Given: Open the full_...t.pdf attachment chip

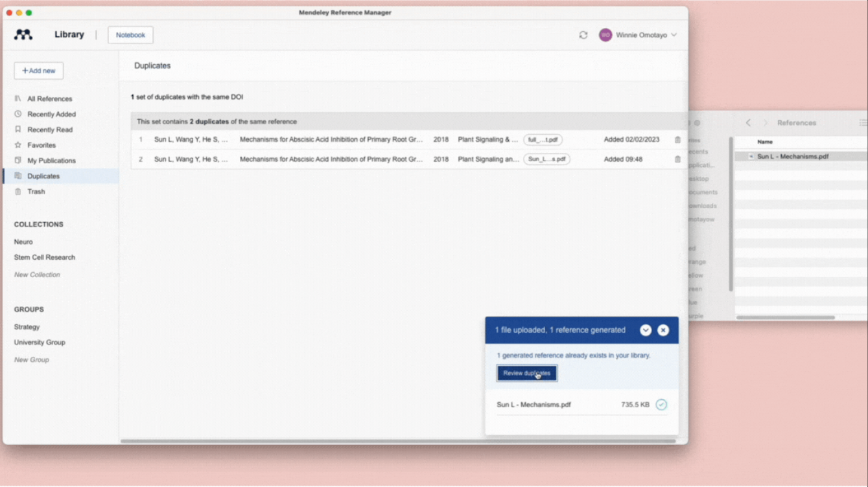Looking at the screenshot, I should tap(543, 140).
